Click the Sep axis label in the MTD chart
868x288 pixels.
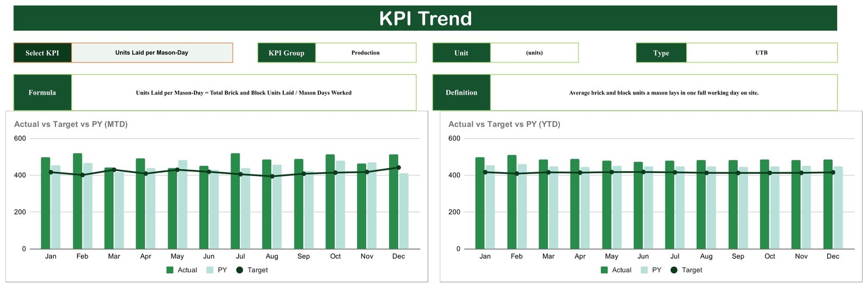click(x=304, y=256)
